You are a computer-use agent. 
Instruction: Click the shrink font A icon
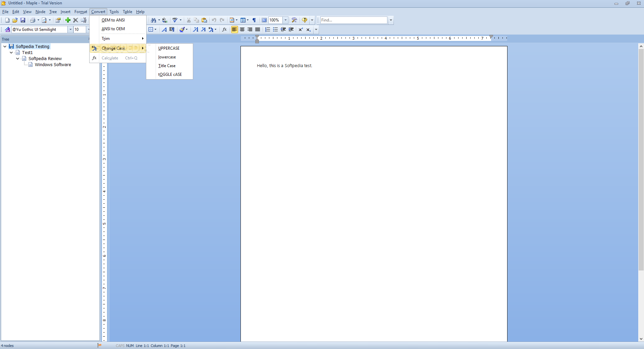[203, 30]
